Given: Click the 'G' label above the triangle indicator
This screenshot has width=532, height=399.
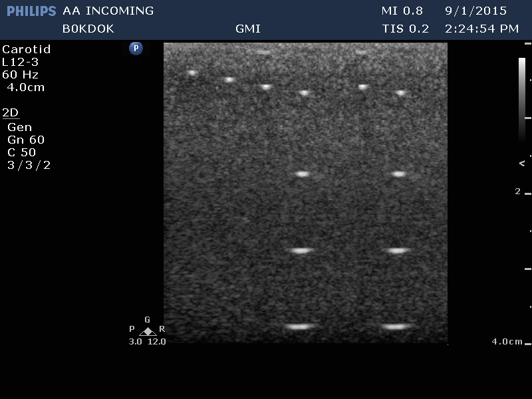Looking at the screenshot, I should [x=147, y=320].
